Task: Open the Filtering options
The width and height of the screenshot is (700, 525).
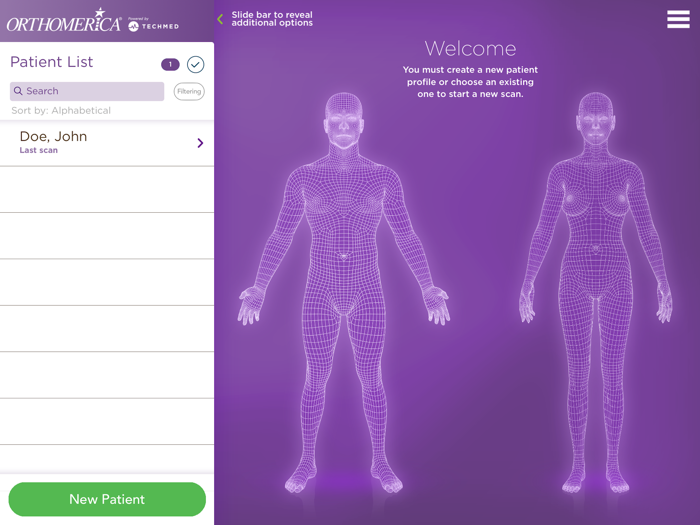Action: point(189,92)
